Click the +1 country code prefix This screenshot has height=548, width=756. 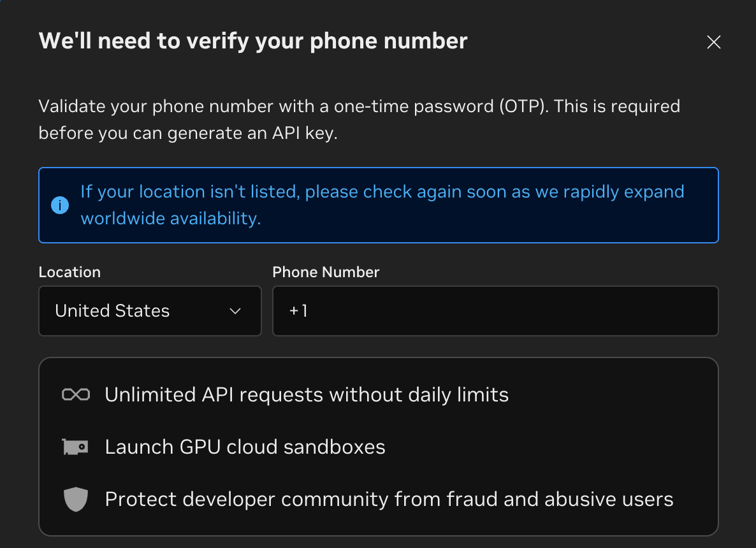[x=298, y=311]
